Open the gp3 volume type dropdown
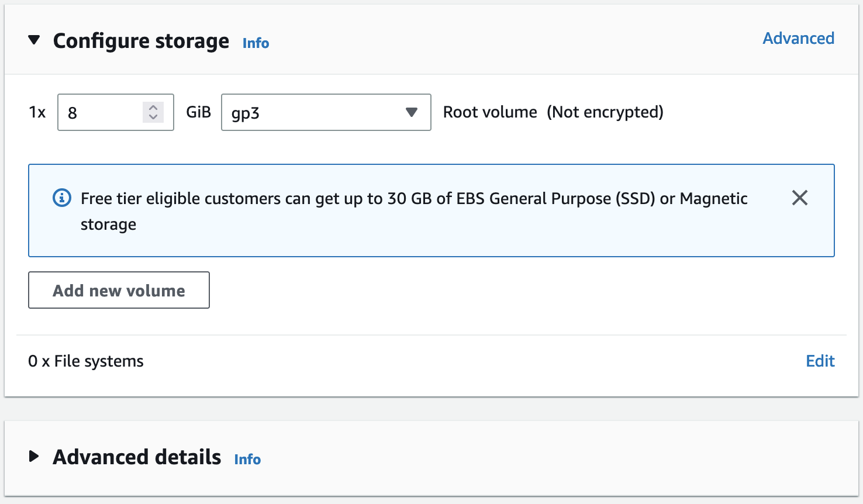Screen dimensions: 863x504 point(316,112)
